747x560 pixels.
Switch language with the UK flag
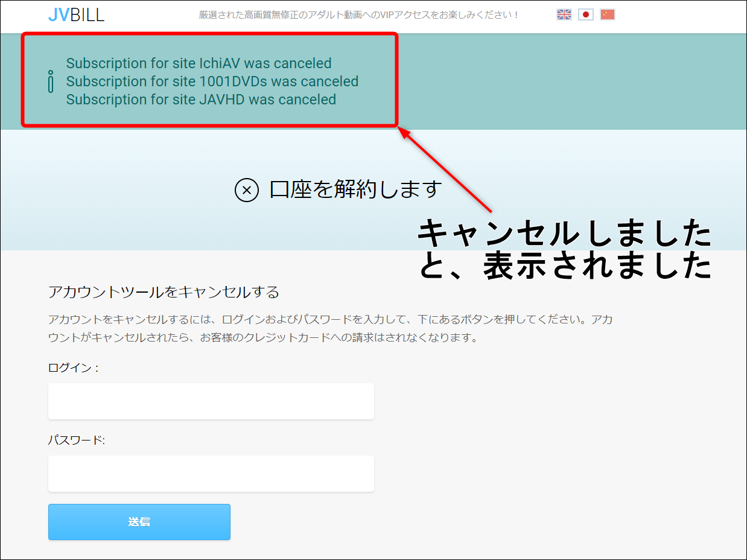tap(564, 14)
